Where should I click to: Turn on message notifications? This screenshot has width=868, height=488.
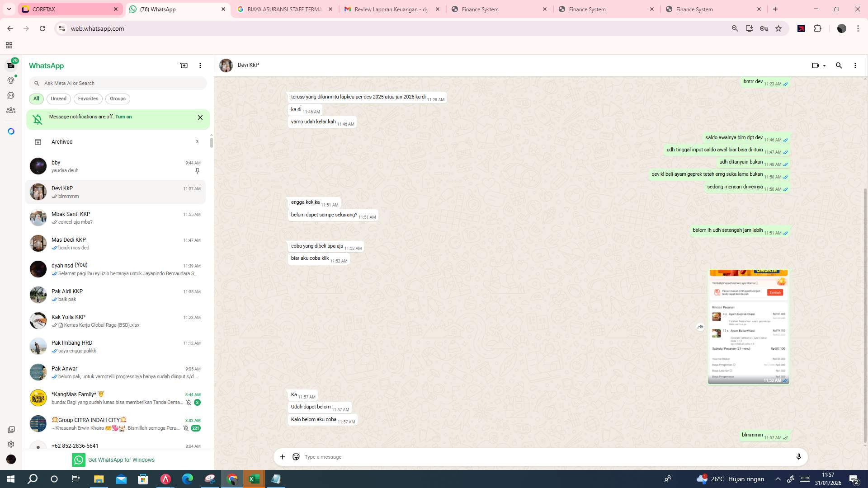124,117
